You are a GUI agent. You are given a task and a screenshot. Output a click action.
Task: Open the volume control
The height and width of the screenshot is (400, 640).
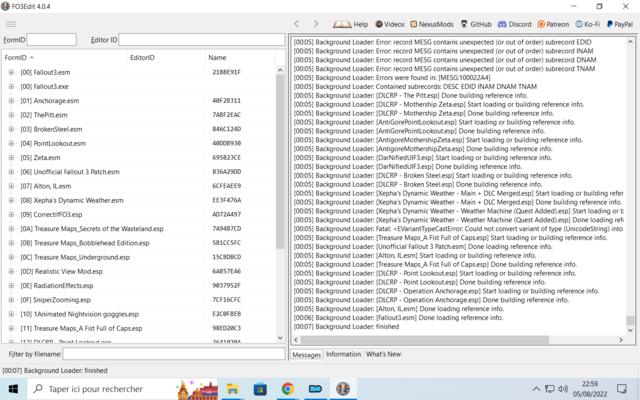[563, 389]
